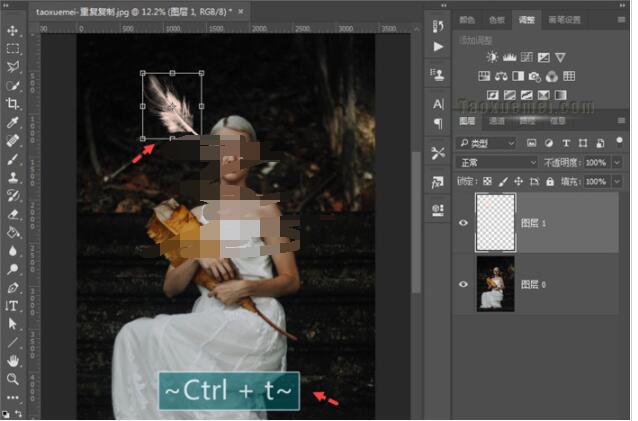Toggle the pixel layer filter
This screenshot has width=638, height=421.
532,143
